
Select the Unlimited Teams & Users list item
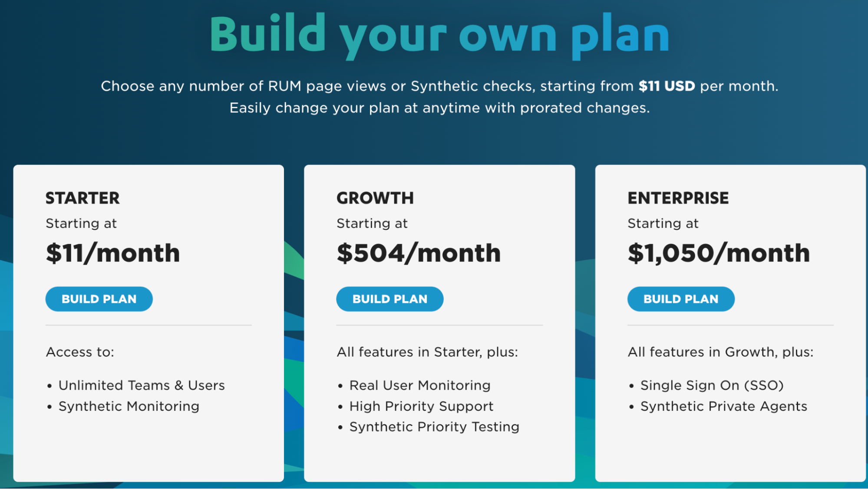[141, 385]
